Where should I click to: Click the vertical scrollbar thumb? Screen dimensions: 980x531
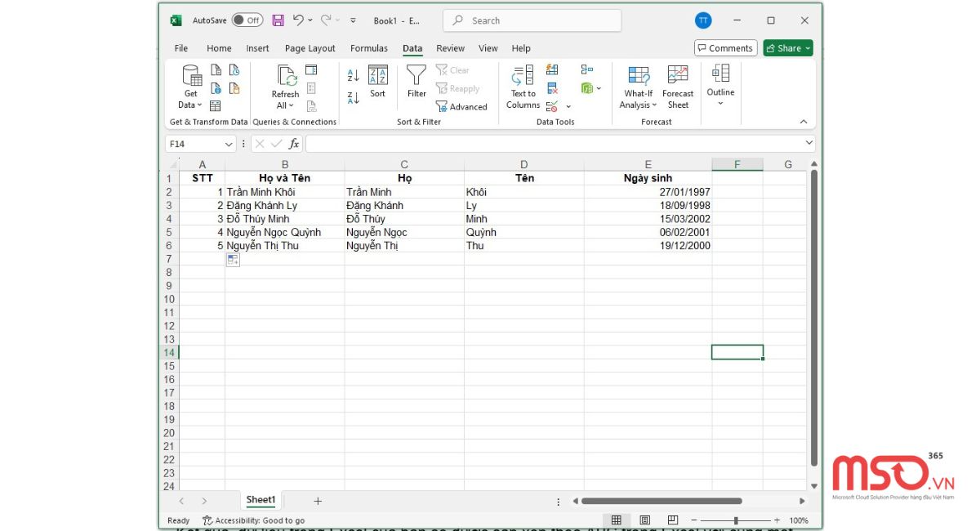(x=813, y=319)
